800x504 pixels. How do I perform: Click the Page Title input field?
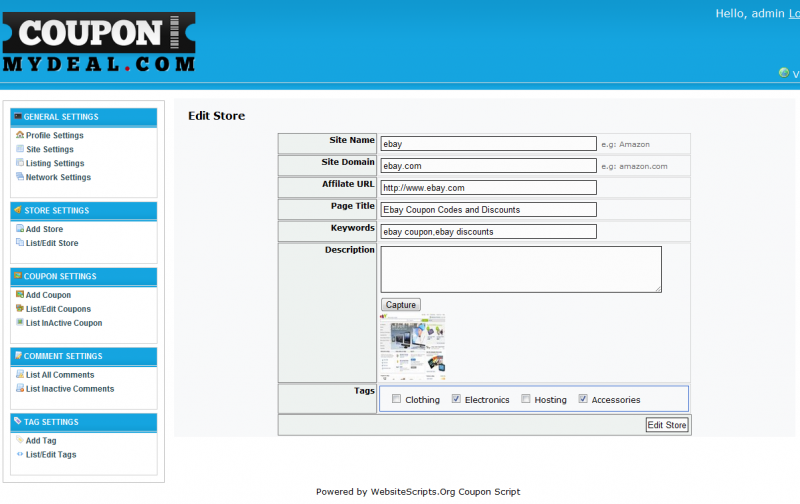click(x=488, y=209)
